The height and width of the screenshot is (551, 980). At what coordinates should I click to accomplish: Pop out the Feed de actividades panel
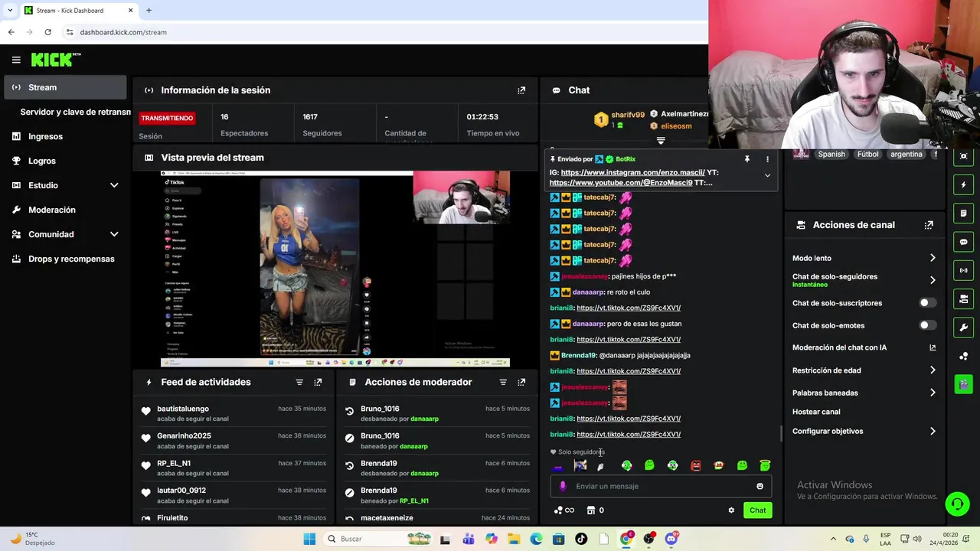coord(318,382)
